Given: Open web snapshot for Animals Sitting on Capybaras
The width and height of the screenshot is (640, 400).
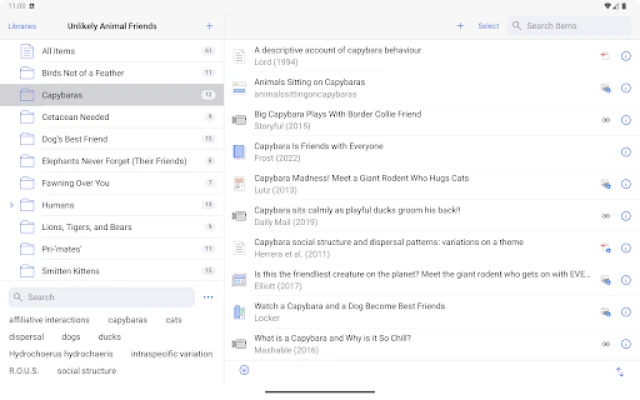Looking at the screenshot, I should point(605,88).
